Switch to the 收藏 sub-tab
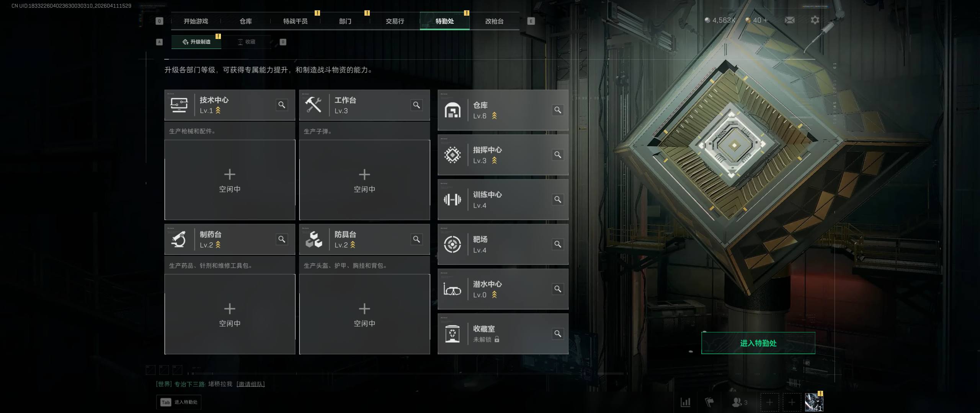 click(x=246, y=42)
